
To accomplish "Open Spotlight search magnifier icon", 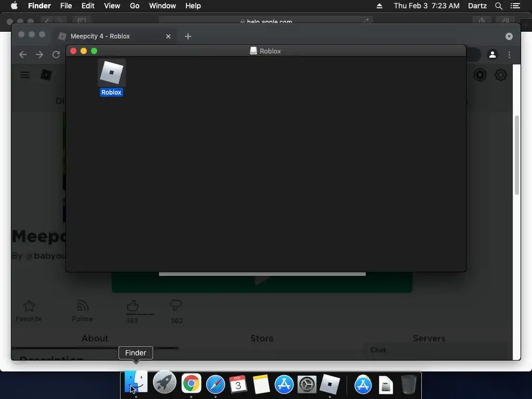I will click(x=498, y=6).
